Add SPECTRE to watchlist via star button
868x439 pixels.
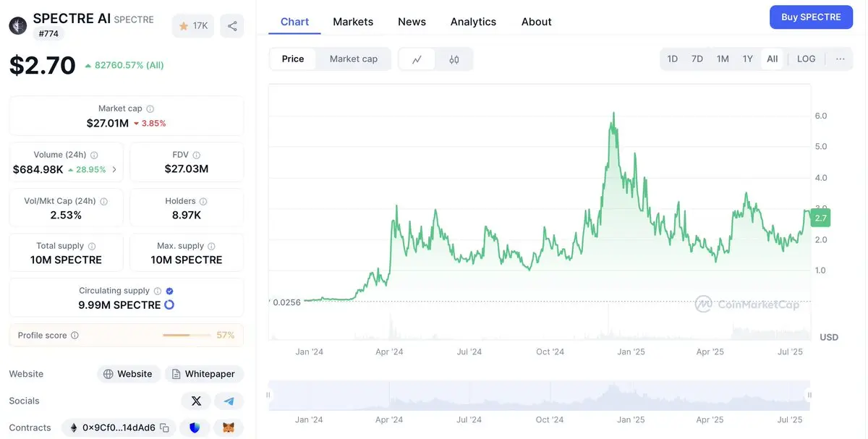pyautogui.click(x=193, y=26)
